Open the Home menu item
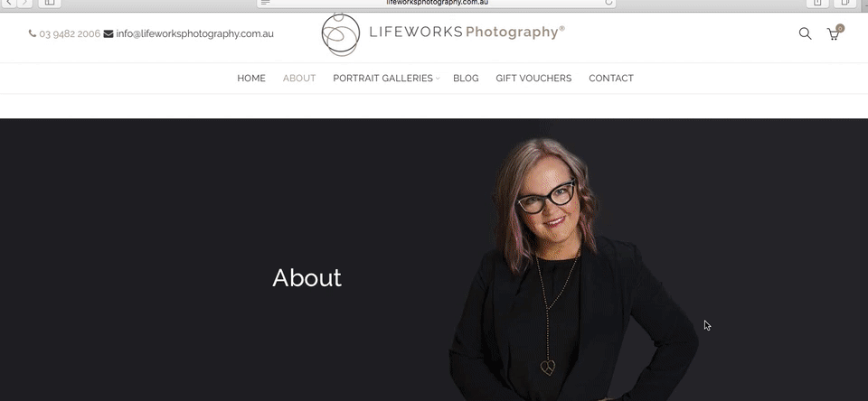The width and height of the screenshot is (868, 401). [x=251, y=79]
